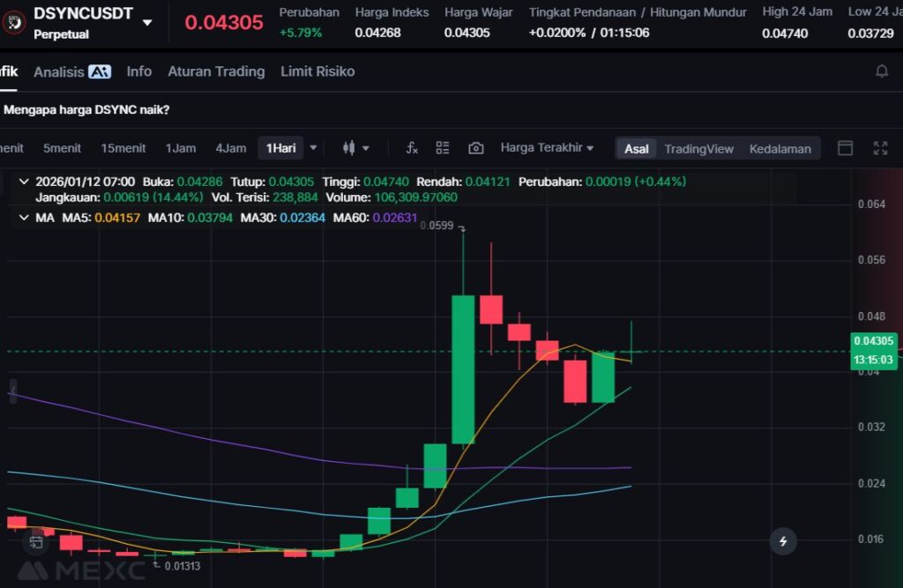Viewport: 903px width, 588px height.
Task: Open the Limit Risiko tab
Action: 317,71
